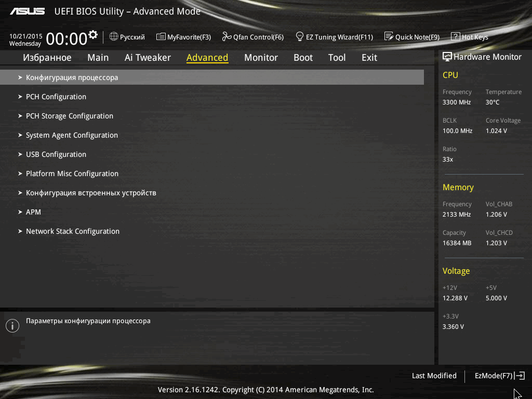The height and width of the screenshot is (399, 532).
Task: Open the Tool tab
Action: (x=337, y=58)
